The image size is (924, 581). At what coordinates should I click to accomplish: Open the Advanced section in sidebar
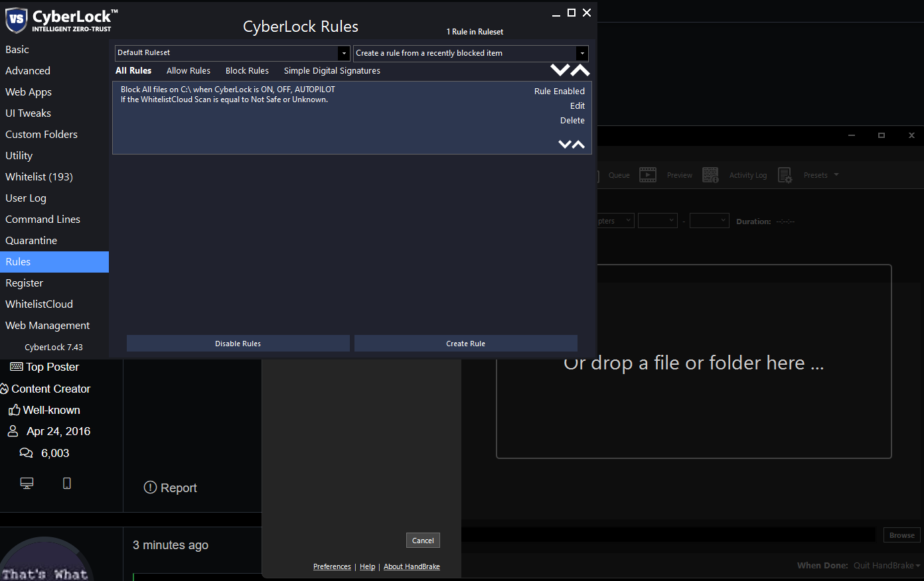coord(54,70)
